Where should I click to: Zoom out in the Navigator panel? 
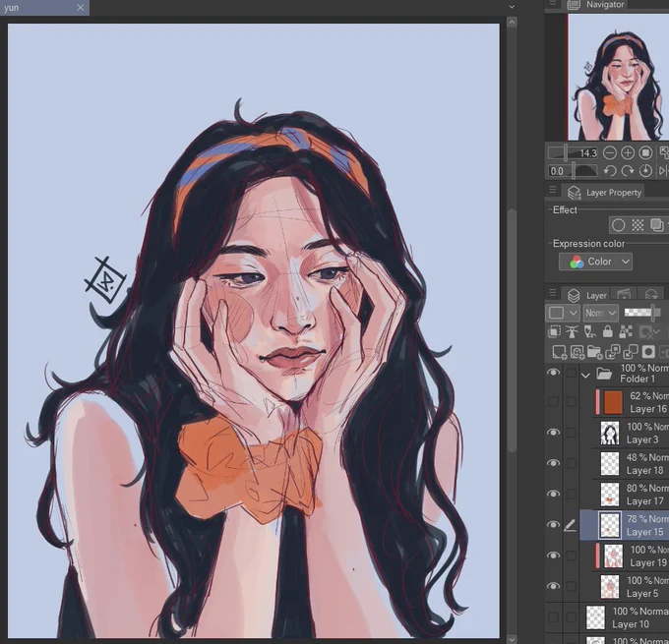click(610, 152)
